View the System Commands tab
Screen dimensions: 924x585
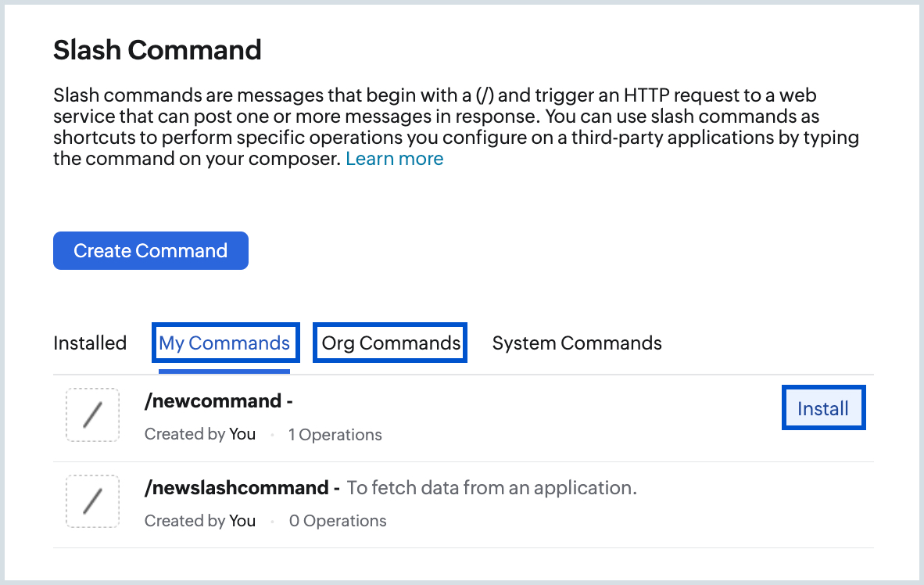[577, 343]
